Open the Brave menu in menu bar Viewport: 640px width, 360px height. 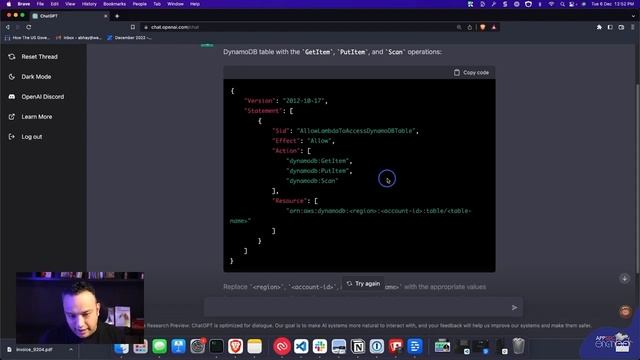(24, 4)
